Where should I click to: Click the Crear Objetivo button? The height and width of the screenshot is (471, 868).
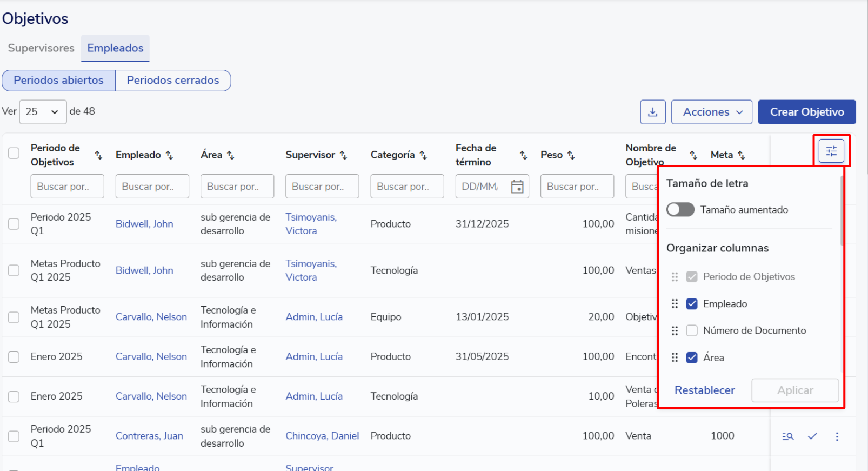[x=806, y=112]
